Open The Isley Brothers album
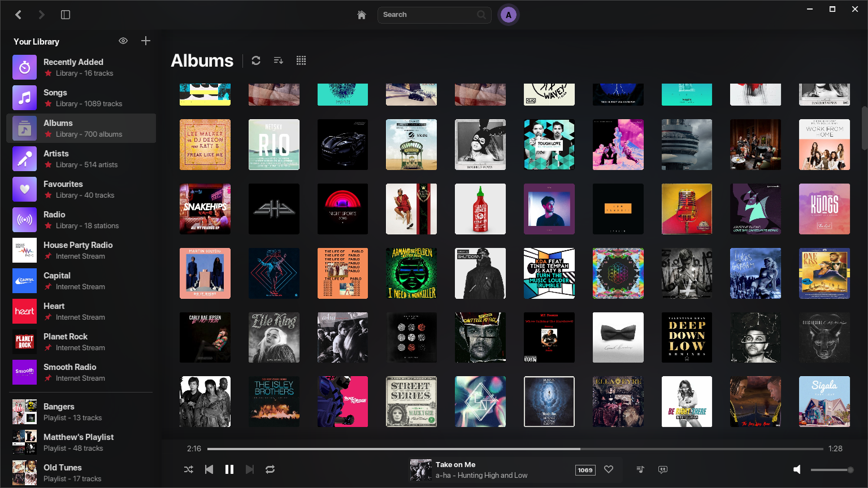Viewport: 868px width, 488px height. pyautogui.click(x=274, y=402)
